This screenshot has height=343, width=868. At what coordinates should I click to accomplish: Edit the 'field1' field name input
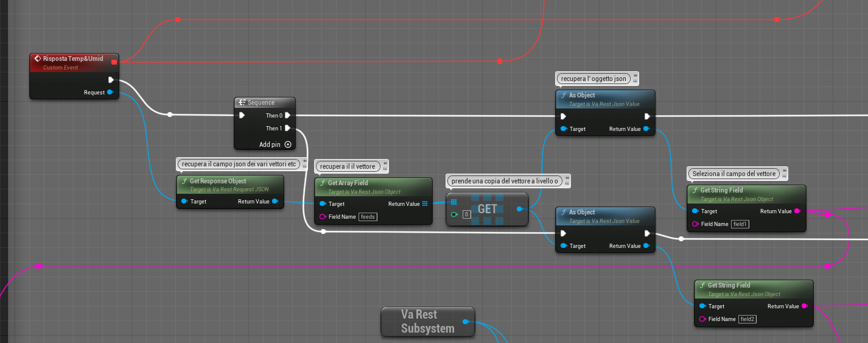tap(740, 224)
